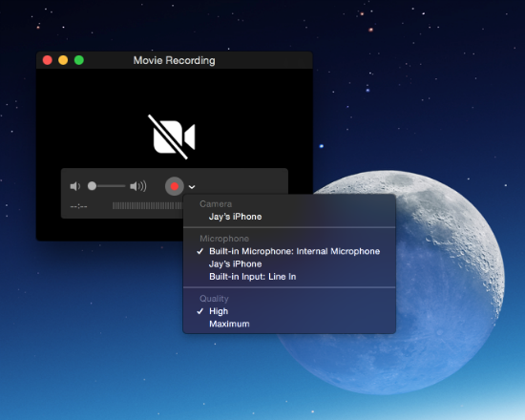525x420 pixels.
Task: Click the Movie Recording title bar
Action: 174,60
